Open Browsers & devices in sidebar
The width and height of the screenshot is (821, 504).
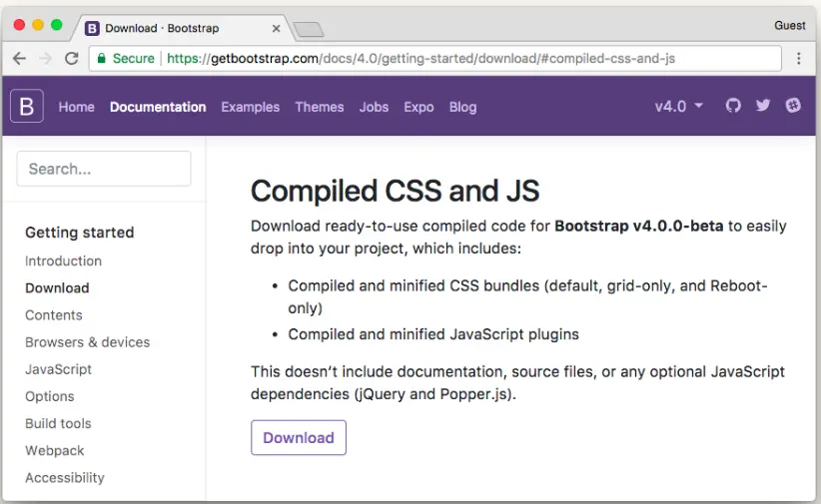(88, 342)
